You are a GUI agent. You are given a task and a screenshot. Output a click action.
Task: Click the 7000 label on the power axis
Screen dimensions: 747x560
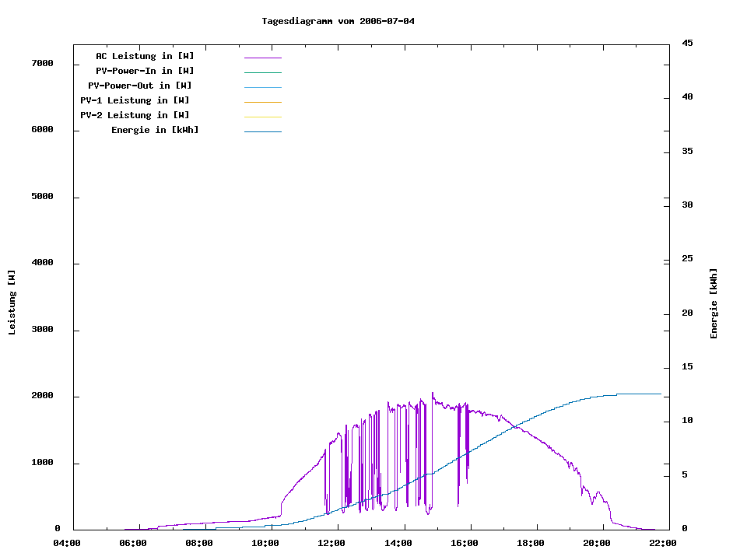point(41,63)
